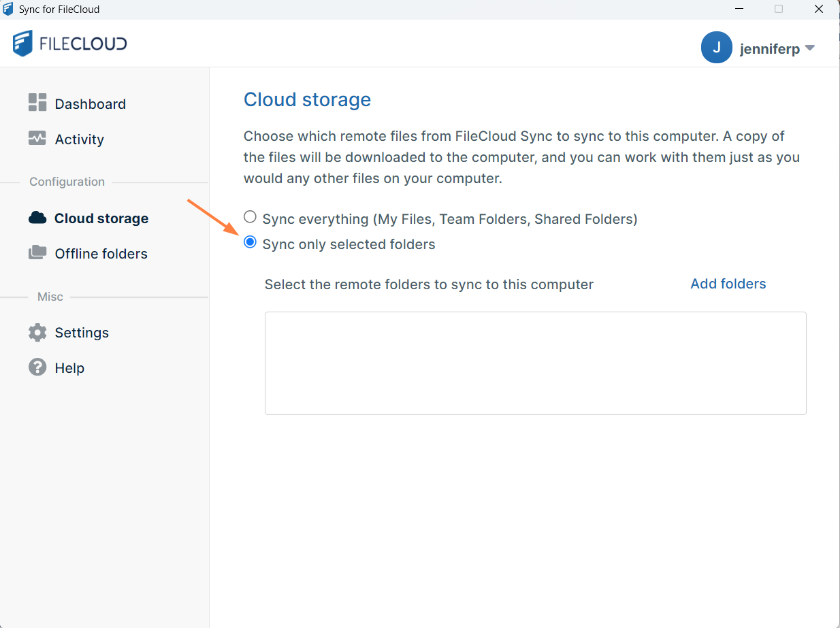Go to Offline folders section
The height and width of the screenshot is (628, 840).
pyautogui.click(x=101, y=254)
